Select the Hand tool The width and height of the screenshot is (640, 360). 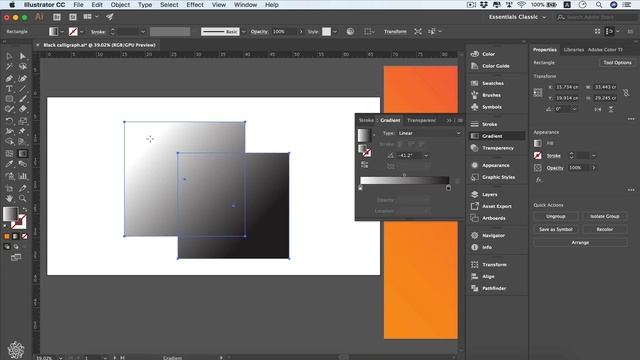[9, 199]
